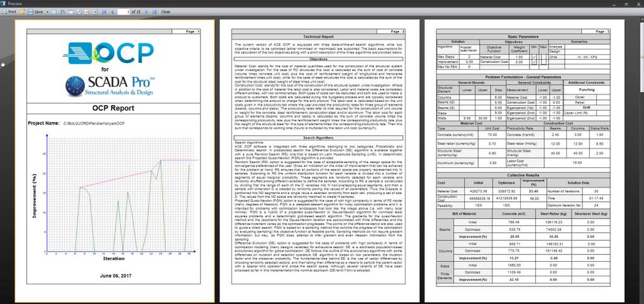The image size is (644, 304).
Task: Toggle Max checkbox for Material Cost
Action: click(x=544, y=57)
